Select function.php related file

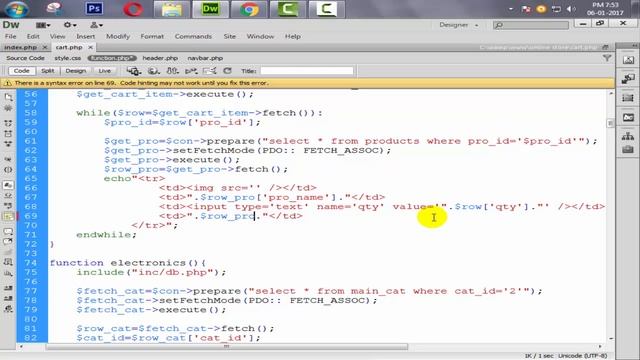click(x=112, y=58)
